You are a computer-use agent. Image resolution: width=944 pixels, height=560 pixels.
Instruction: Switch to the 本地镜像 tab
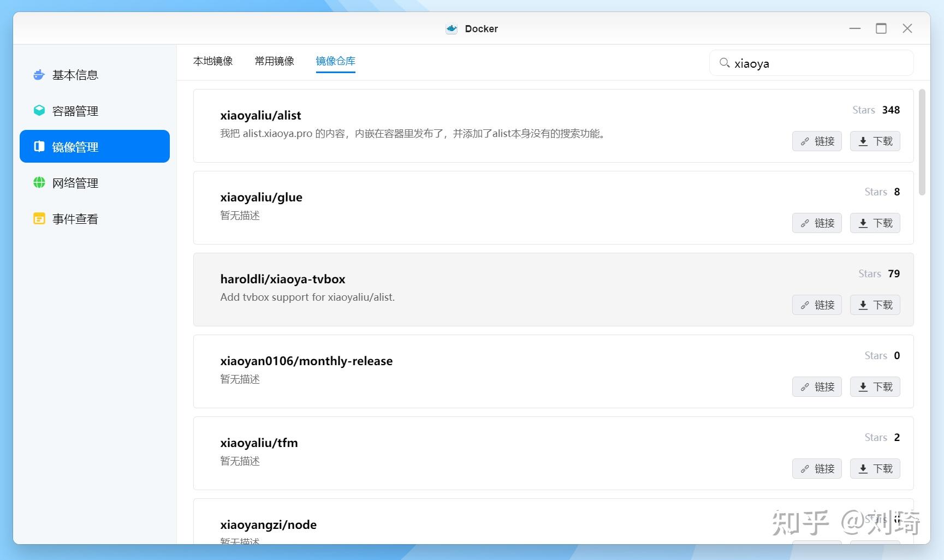tap(213, 61)
